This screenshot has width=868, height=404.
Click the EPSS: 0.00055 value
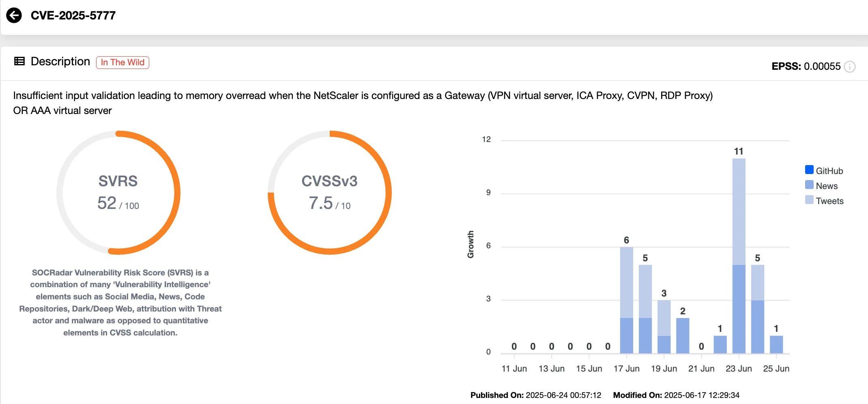click(806, 67)
